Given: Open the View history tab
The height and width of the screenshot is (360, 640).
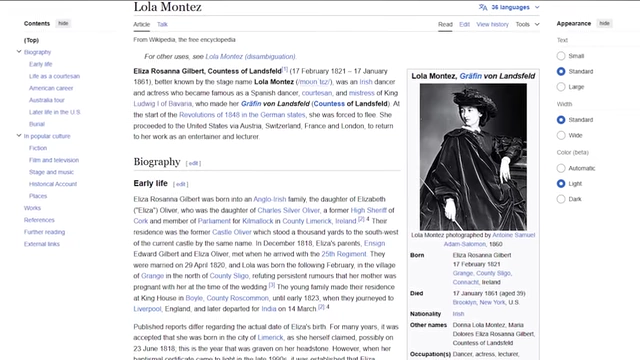Looking at the screenshot, I should click(x=493, y=24).
